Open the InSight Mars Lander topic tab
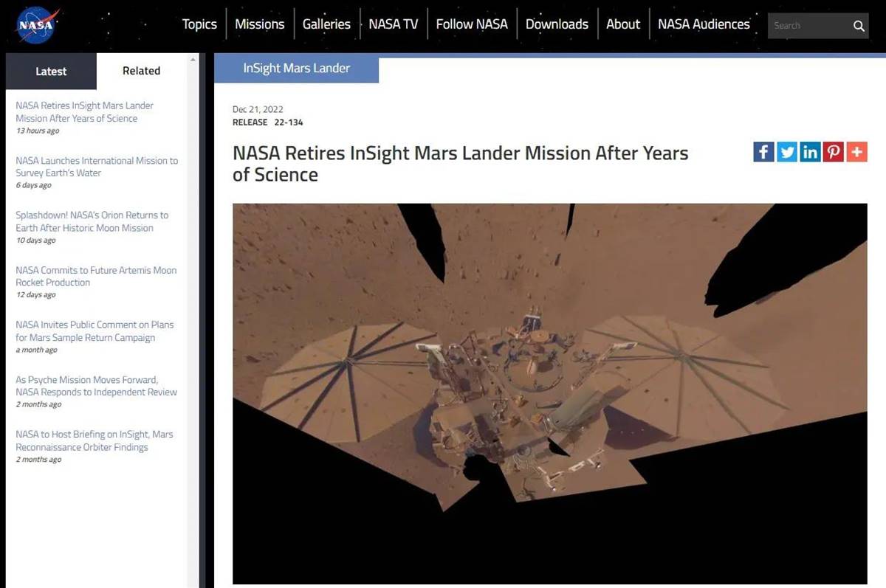Image resolution: width=886 pixels, height=588 pixels. pos(296,69)
